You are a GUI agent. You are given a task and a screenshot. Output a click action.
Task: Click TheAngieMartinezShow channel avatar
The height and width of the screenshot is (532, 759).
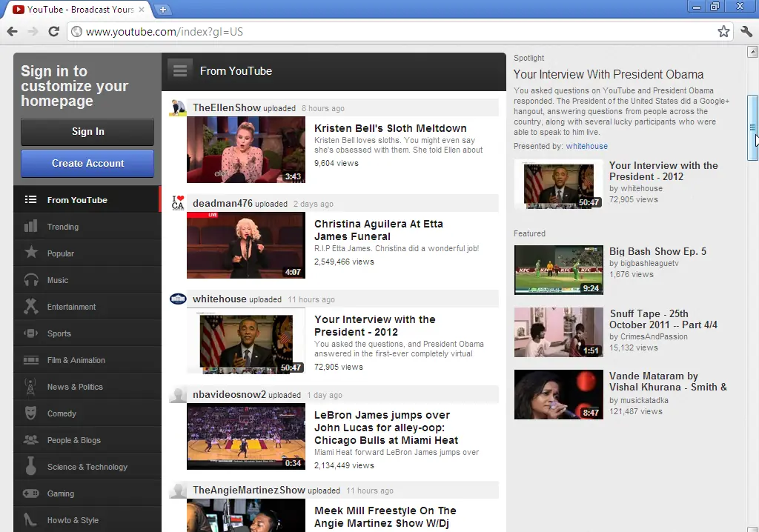point(178,490)
